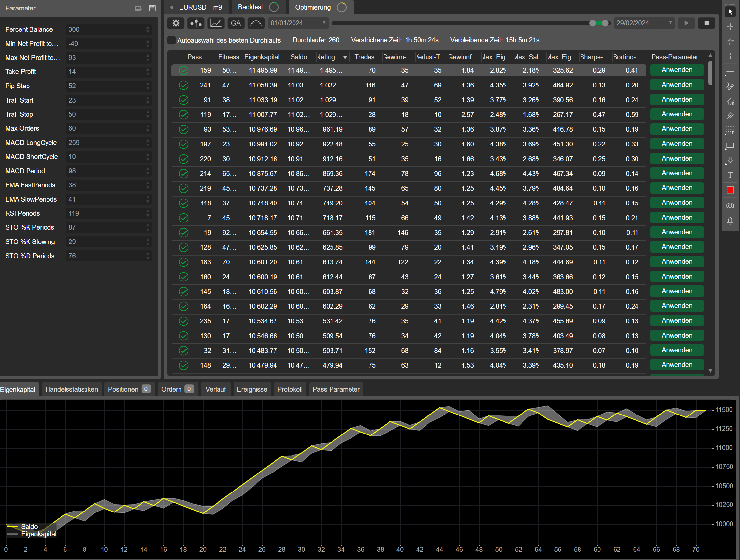
Task: Adjust RSI Periods stepper arrows
Action: coord(148,213)
